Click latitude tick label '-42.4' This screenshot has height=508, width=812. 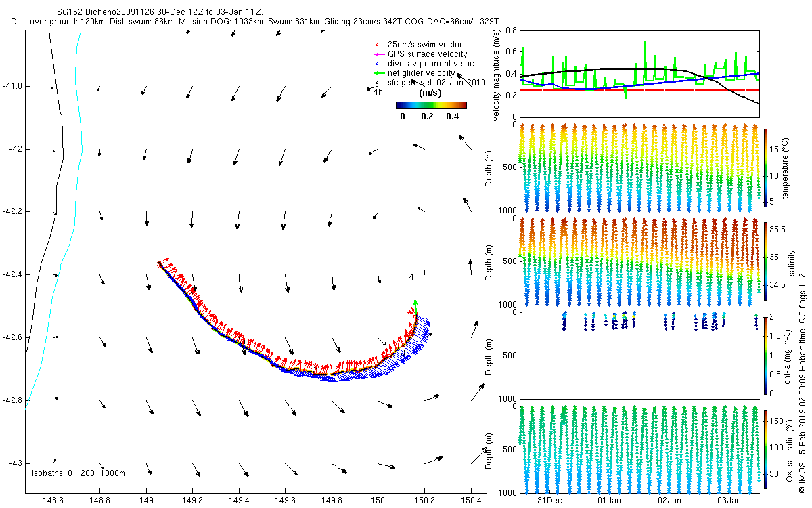[x=12, y=274]
